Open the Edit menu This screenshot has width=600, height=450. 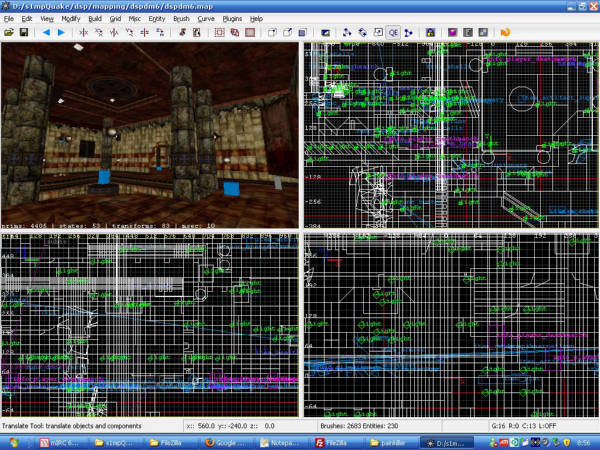[x=27, y=19]
